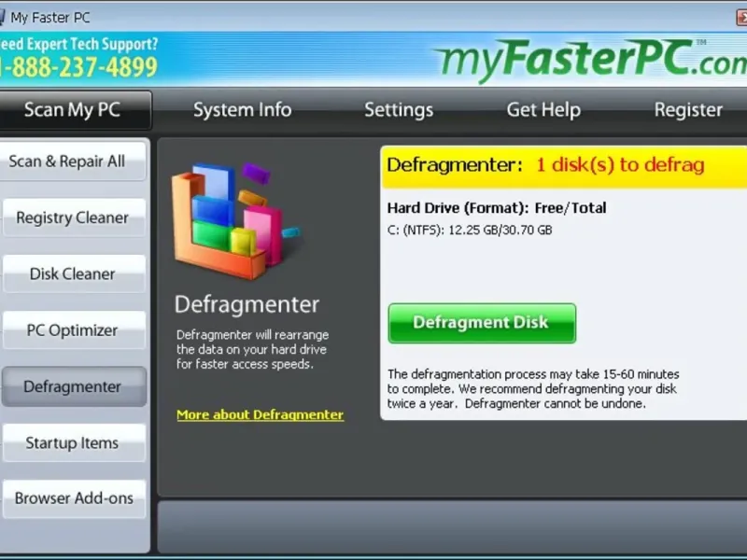Select the Defragmenter sidebar button

74,386
